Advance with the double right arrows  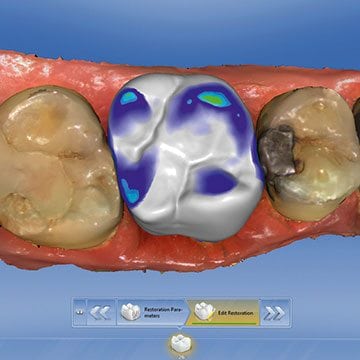275,313
